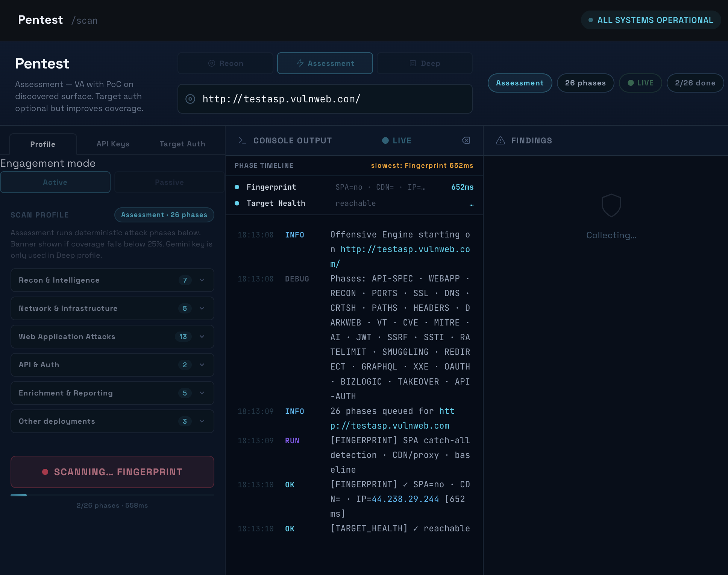Click the Findings warning triangle icon
728x575 pixels.
click(501, 140)
